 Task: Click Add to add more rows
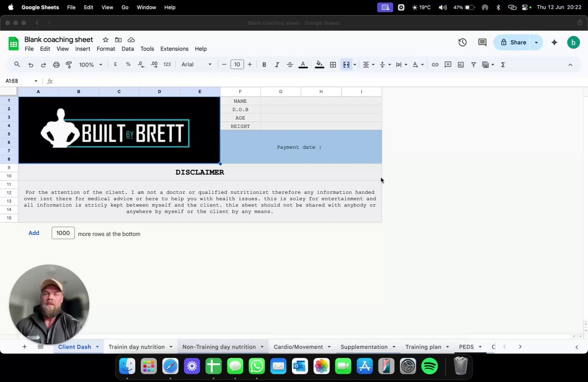(x=34, y=233)
